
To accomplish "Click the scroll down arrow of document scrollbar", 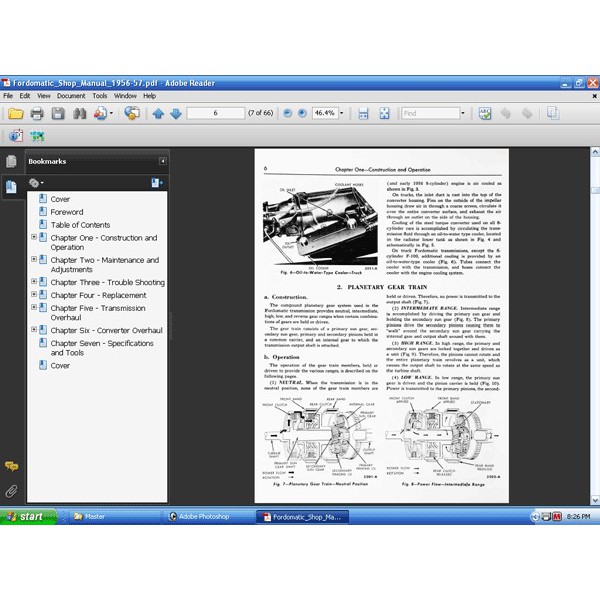I will tap(595, 500).
